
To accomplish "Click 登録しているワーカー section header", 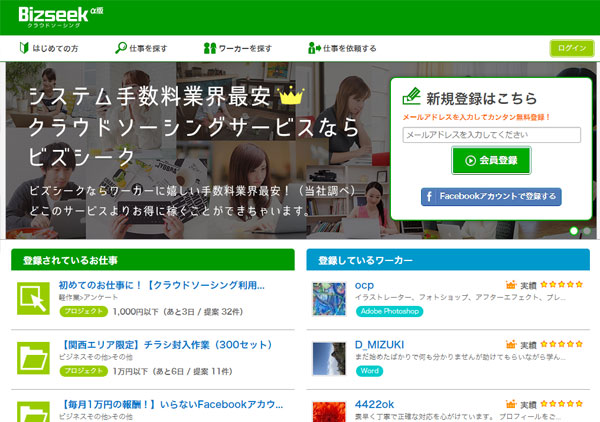I will [x=448, y=260].
